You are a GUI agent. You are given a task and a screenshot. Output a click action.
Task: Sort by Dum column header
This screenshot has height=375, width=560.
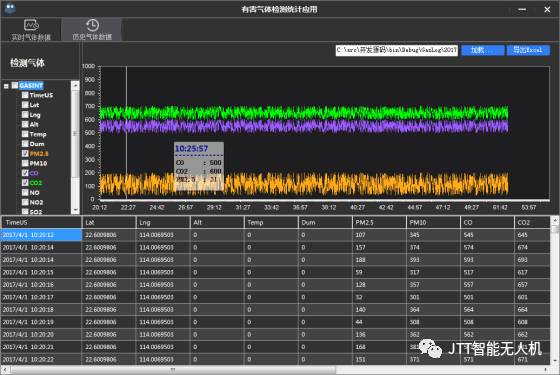pos(325,222)
